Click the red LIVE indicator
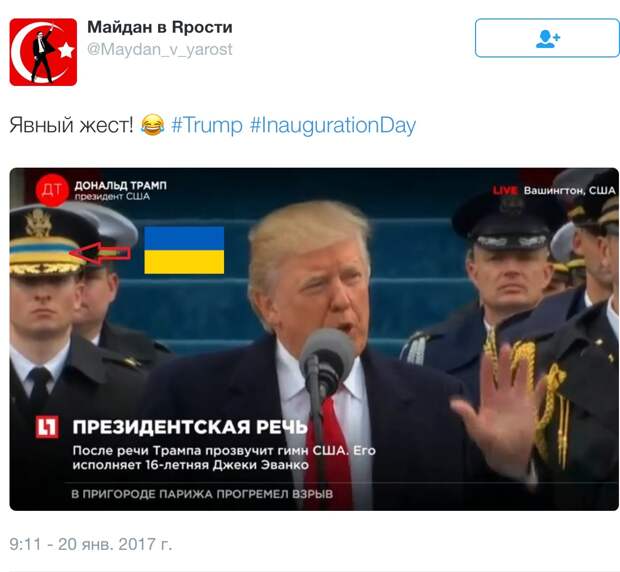 pyautogui.click(x=505, y=191)
